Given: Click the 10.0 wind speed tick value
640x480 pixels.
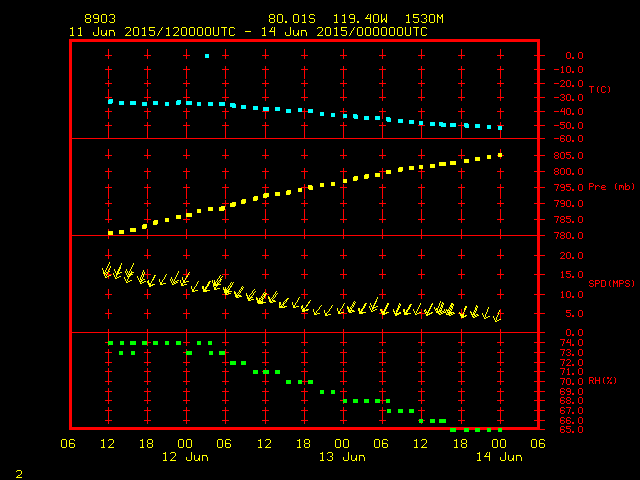Looking at the screenshot, I should tap(572, 294).
